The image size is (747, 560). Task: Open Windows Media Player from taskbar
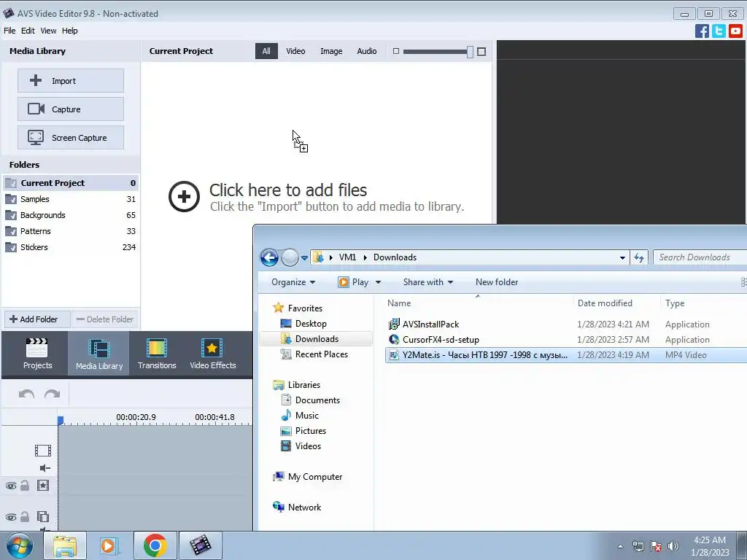pos(108,545)
